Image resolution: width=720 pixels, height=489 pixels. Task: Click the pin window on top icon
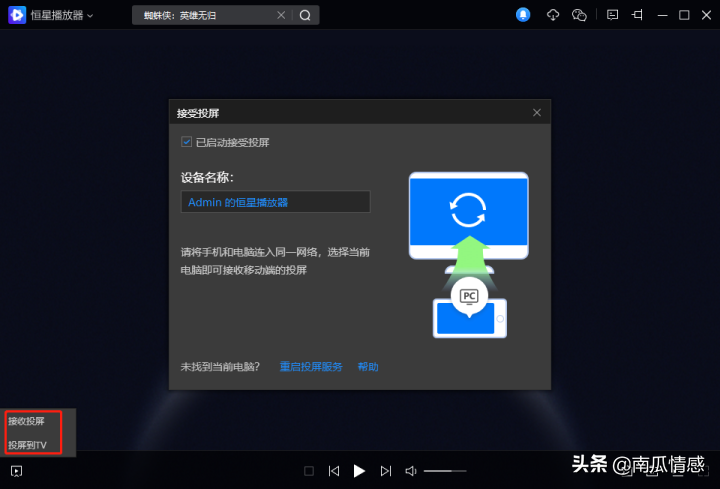click(637, 15)
